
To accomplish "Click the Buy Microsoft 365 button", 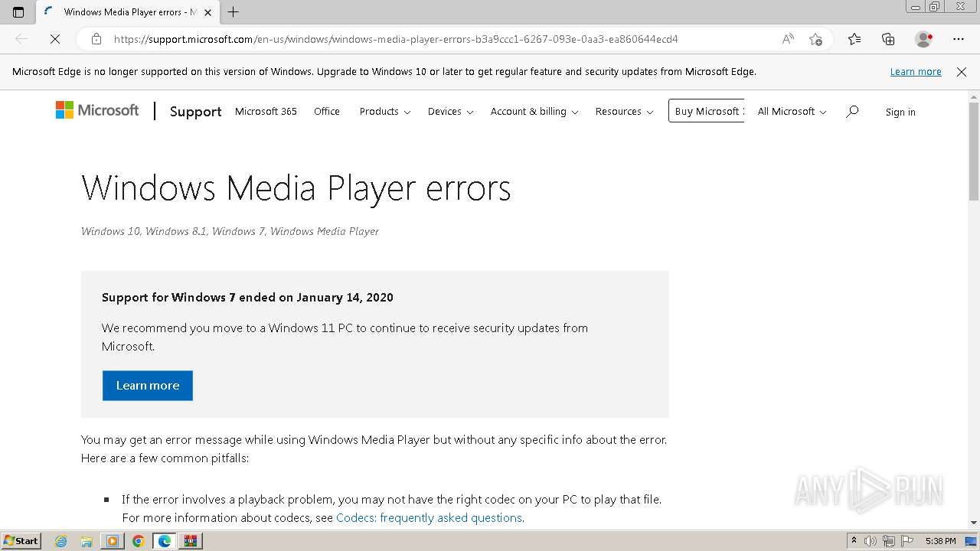I will pyautogui.click(x=707, y=111).
